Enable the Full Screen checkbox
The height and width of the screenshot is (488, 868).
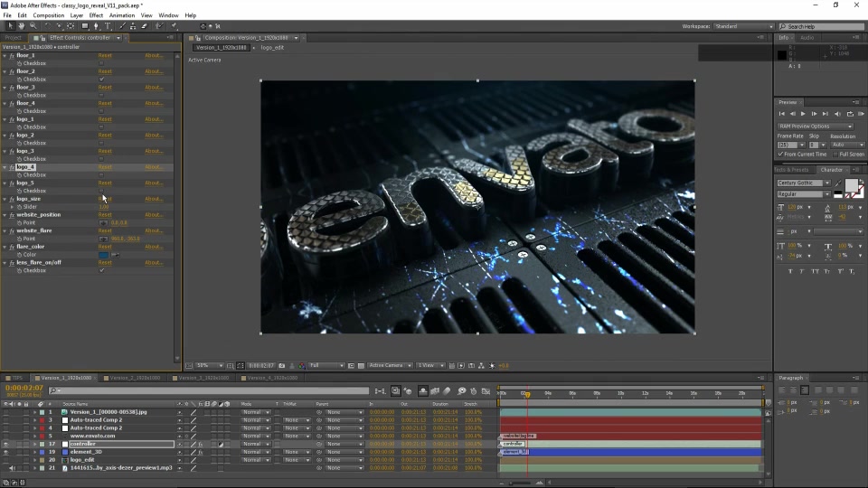[835, 155]
